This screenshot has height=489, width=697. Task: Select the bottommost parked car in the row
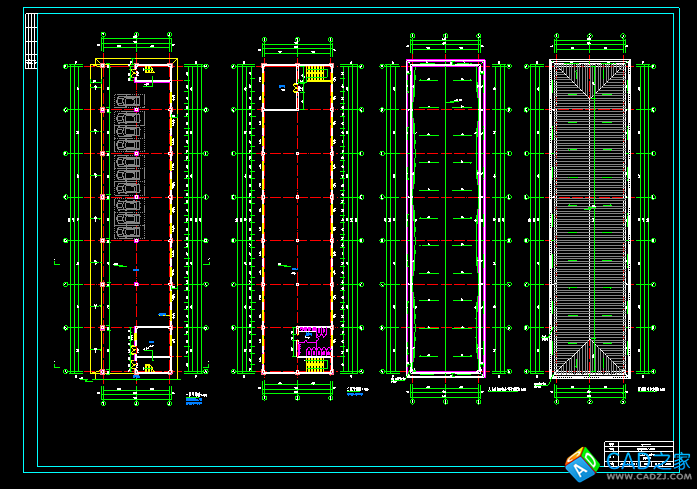[x=129, y=229]
